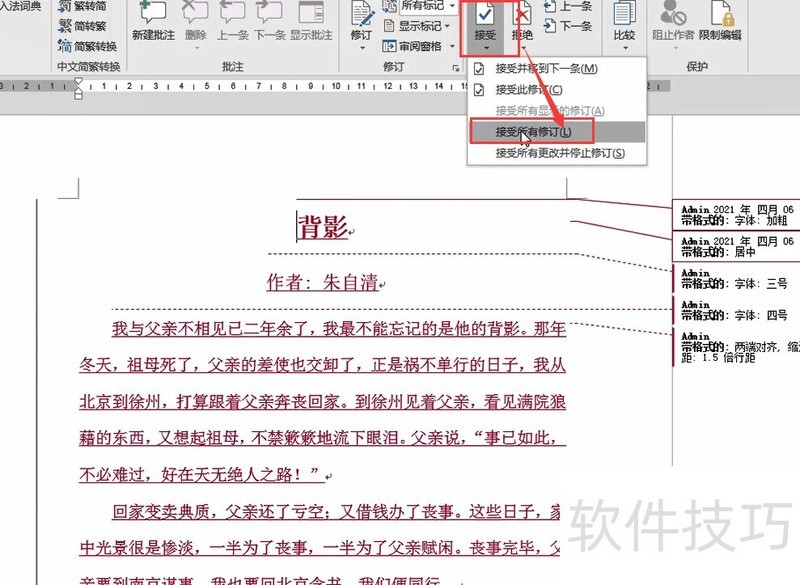Choose Accept and Move to Next (接受并移到下一条)

pos(545,69)
